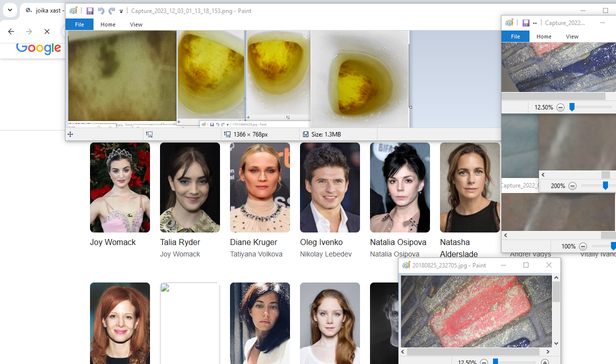Viewport: 616px width, 364px height.
Task: Switch to Home tab in Capture_2023 Paint
Action: pos(107,24)
